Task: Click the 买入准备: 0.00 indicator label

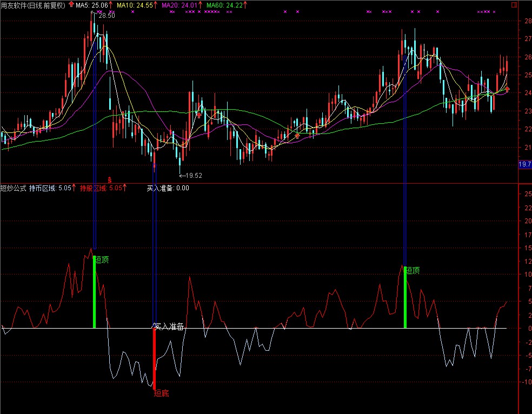Action: tap(168, 188)
